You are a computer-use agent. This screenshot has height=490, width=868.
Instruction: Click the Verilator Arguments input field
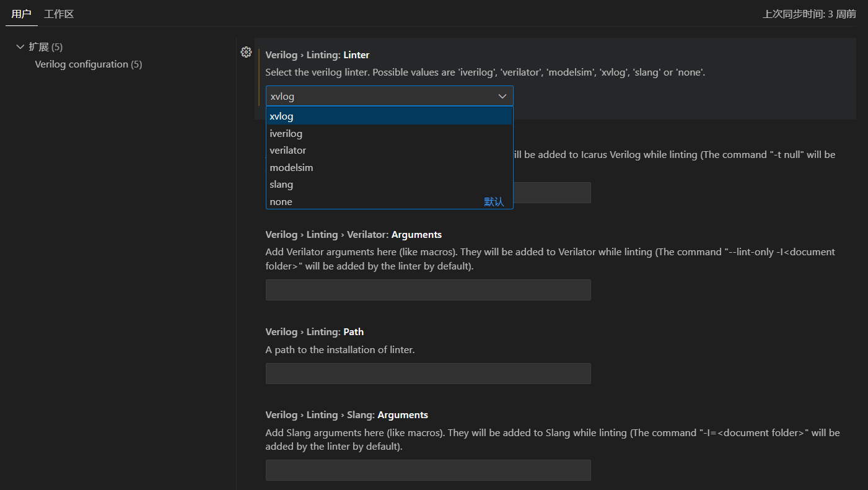(x=428, y=290)
